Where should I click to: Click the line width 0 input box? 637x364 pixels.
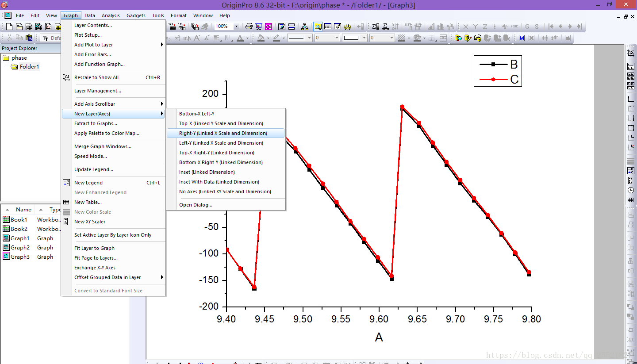(x=327, y=38)
